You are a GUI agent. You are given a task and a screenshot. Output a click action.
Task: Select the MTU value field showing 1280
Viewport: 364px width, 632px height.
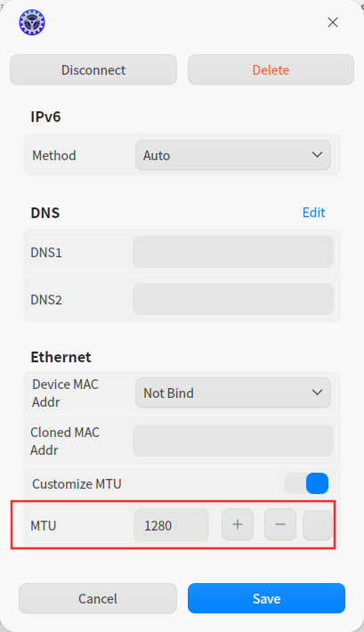[x=171, y=525]
